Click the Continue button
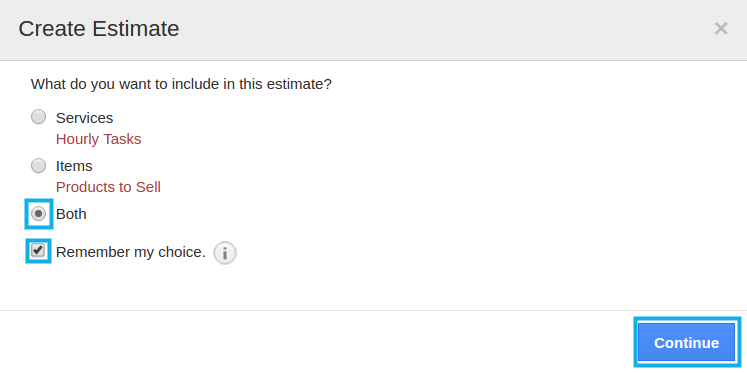The height and width of the screenshot is (373, 747). point(686,343)
